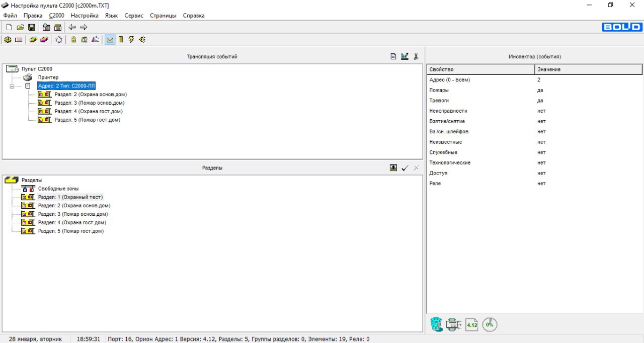Screen dimensions: 644x343
Task: Click the read-from-panel icon with magnifier
Action: (x=46, y=27)
